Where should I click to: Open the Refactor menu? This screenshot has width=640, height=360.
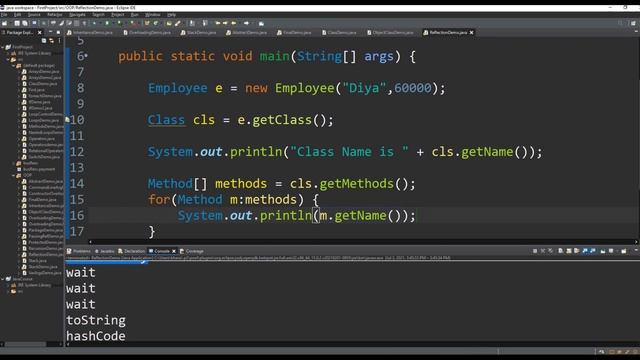[x=55, y=15]
